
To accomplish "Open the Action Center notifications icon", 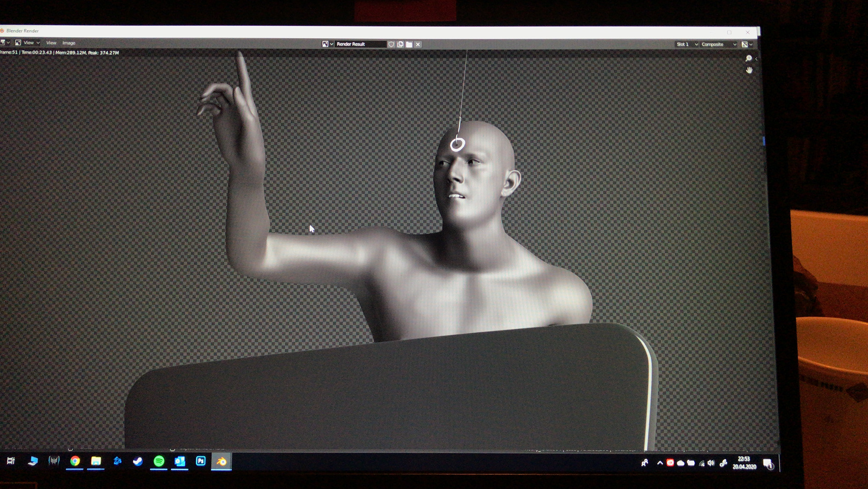I will click(769, 464).
